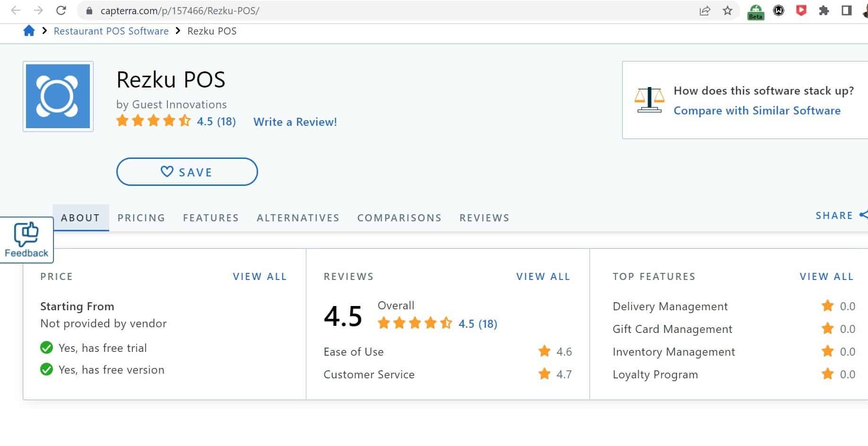Click the Gift Card Management label
The image size is (868, 446).
coord(672,329)
